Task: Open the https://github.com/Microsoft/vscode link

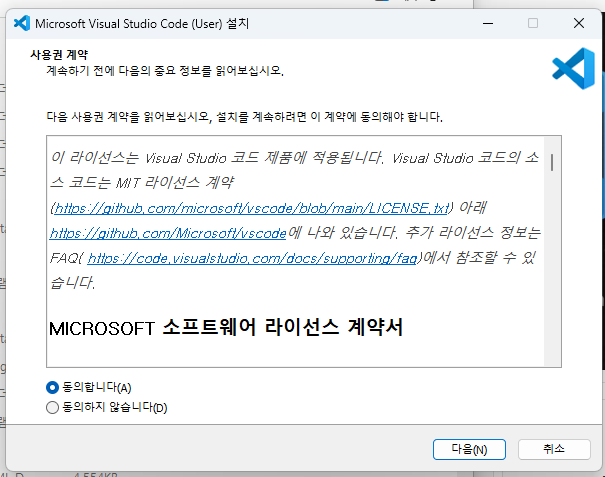Action: (168, 233)
